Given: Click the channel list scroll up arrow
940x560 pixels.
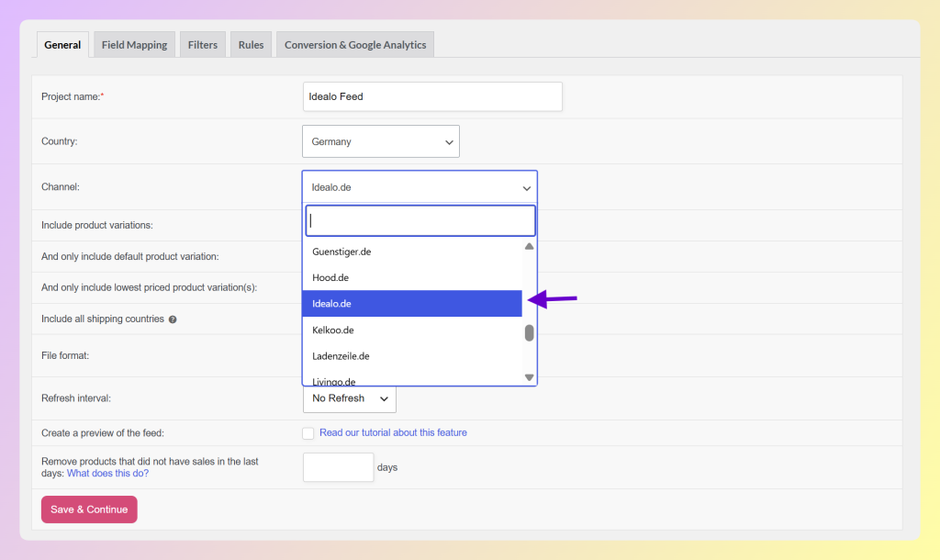Looking at the screenshot, I should tap(529, 246).
